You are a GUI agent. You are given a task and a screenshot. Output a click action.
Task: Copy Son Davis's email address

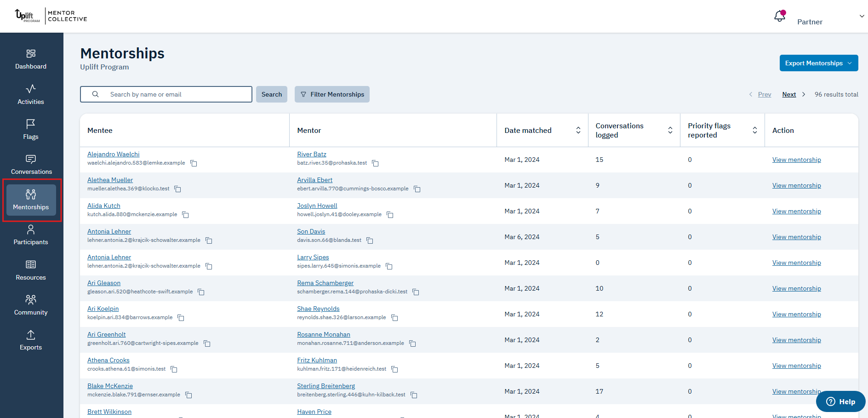pyautogui.click(x=370, y=240)
